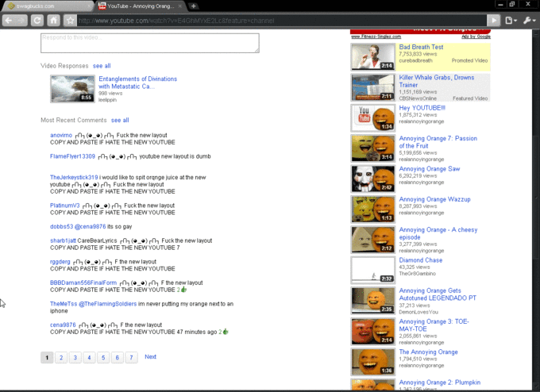Open BBBDaman556FinalForm's profile link
Viewport: 540px width, 392px height.
pyautogui.click(x=83, y=282)
